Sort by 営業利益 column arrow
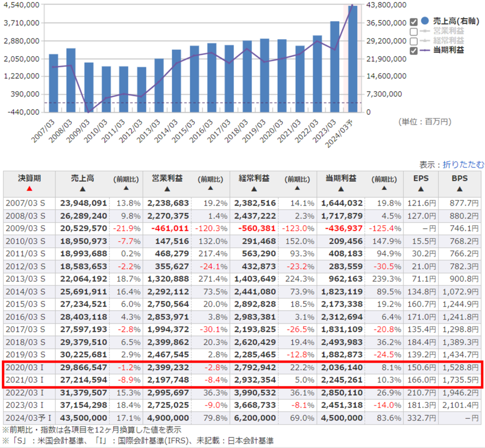This screenshot has width=485, height=448. click(167, 189)
